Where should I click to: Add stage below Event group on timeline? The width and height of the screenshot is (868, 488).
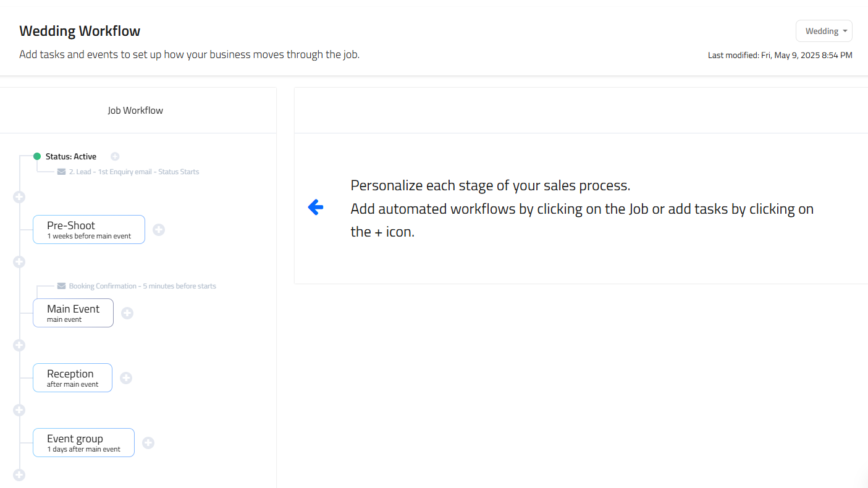19,475
